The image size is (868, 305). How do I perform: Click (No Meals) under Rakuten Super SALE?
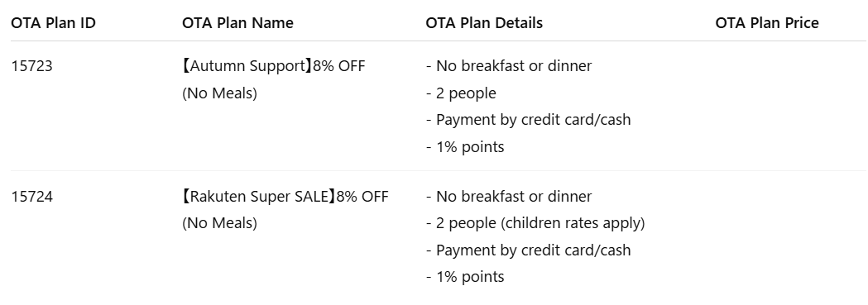220,223
